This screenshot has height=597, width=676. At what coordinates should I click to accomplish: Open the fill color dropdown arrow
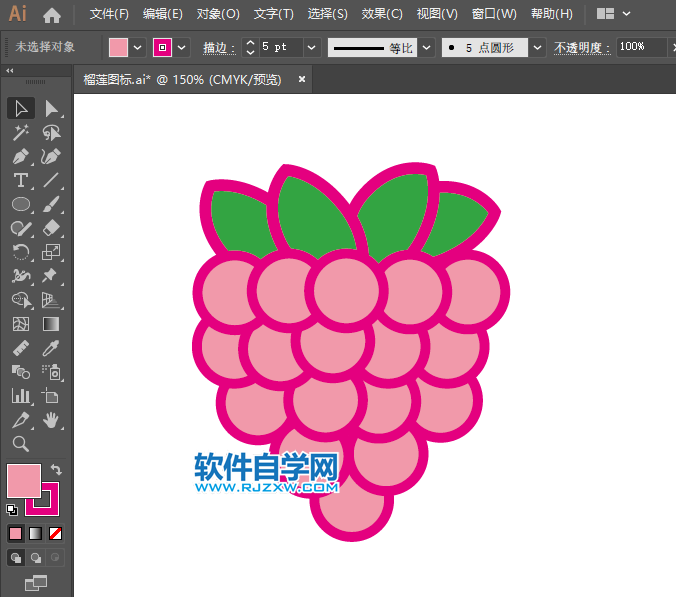[138, 47]
